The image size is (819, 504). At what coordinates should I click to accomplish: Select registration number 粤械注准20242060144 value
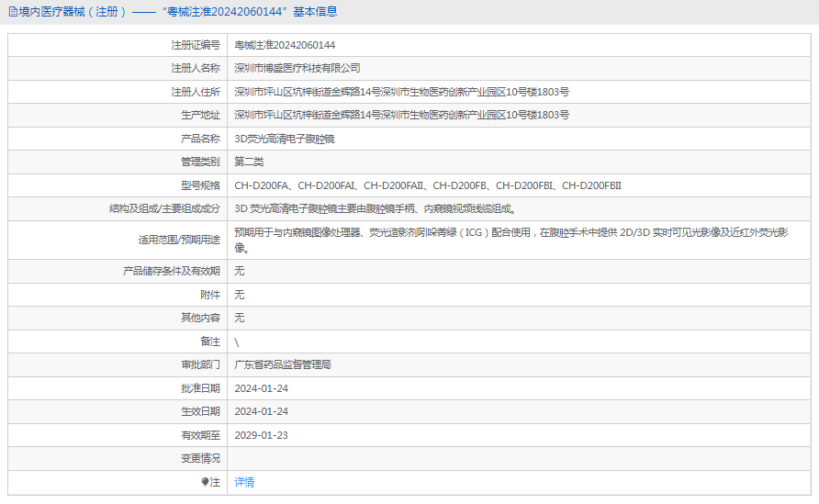pyautogui.click(x=285, y=45)
